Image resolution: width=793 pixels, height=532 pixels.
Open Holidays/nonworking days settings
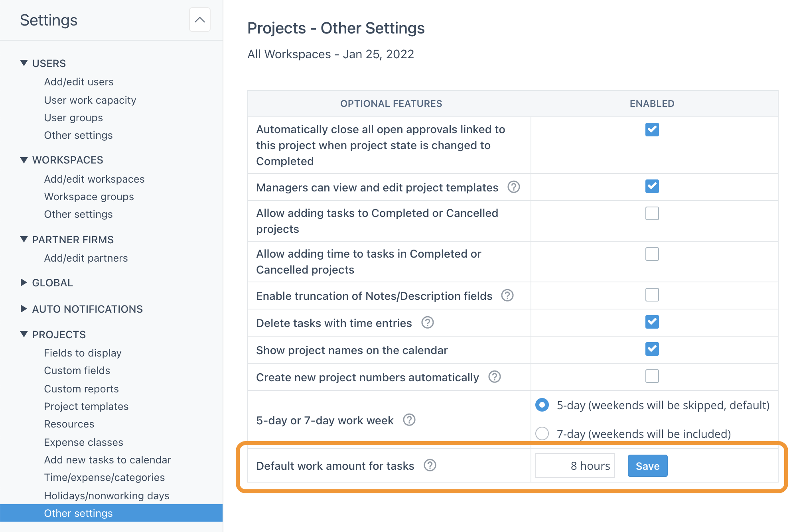pos(107,496)
